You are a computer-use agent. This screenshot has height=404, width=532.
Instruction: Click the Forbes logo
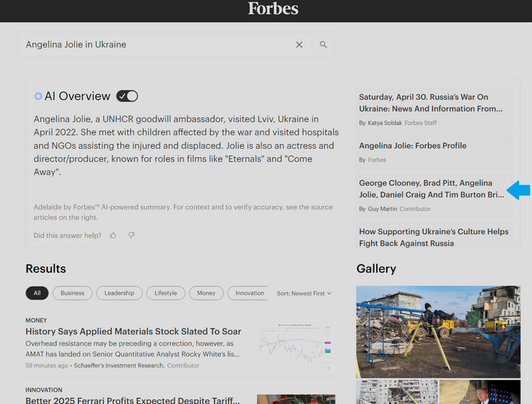pos(273,9)
